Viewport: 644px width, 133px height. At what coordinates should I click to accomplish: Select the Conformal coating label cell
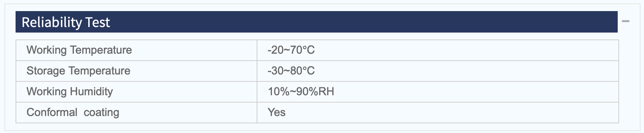[x=137, y=113]
